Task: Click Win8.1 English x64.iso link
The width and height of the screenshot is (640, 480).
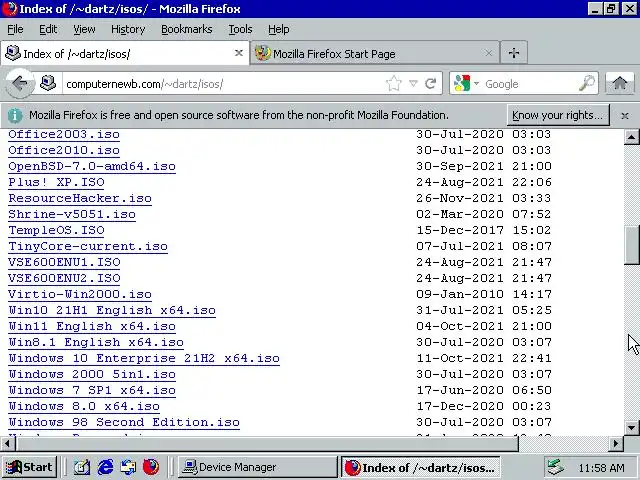Action: pyautogui.click(x=96, y=342)
